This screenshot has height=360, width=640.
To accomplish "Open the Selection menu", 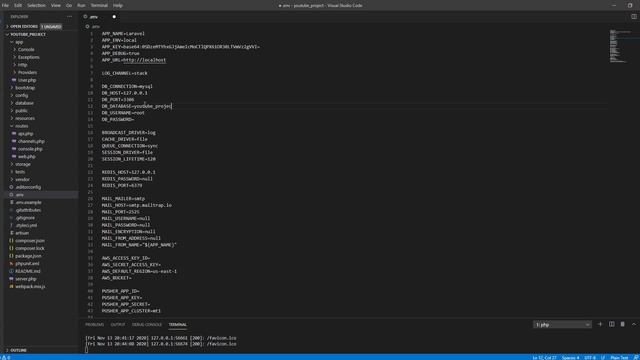I will click(36, 5).
